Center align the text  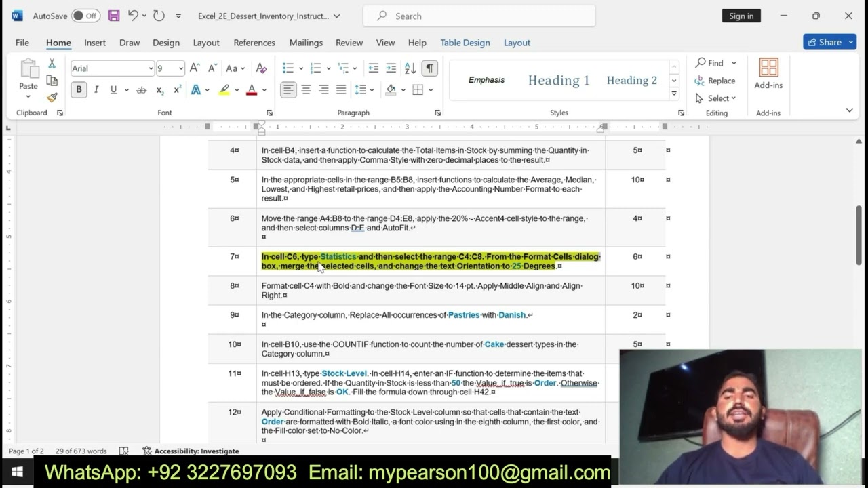coord(306,90)
